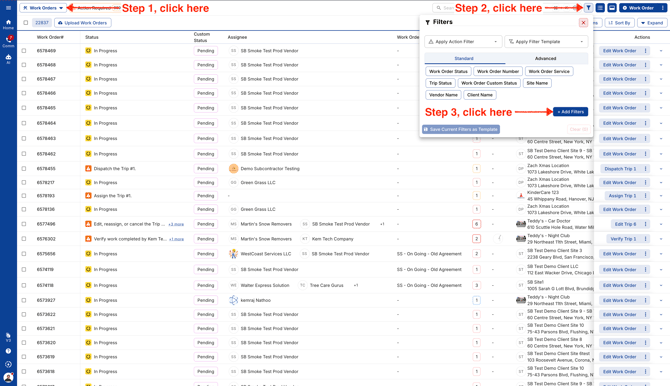
Task: Toggle the filter funnel icon in toolbar
Action: point(588,8)
